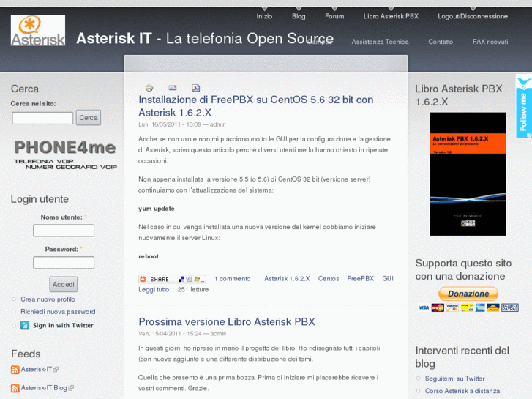Click the credit card logos under Donazione
Viewport: 532px width, 399px height.
[468, 307]
